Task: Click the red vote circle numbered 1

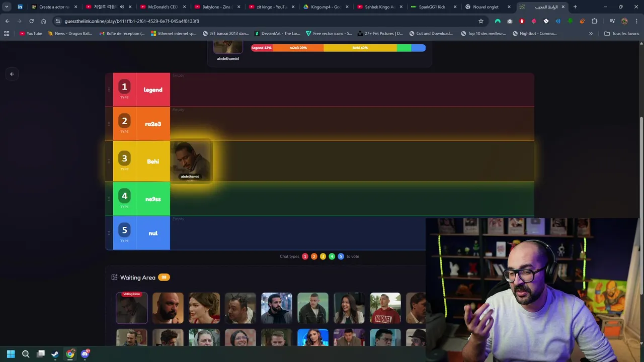Action: click(x=305, y=256)
